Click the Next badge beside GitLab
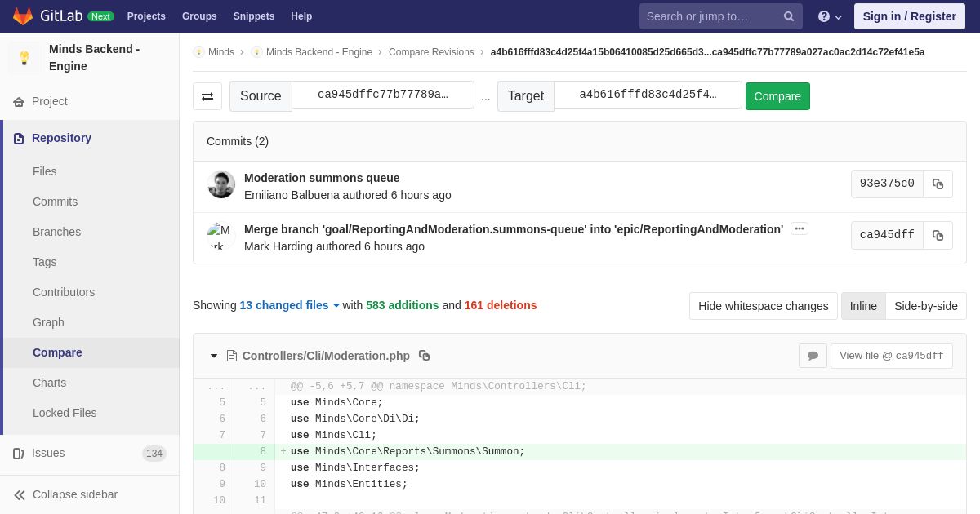980x514 pixels. pyautogui.click(x=100, y=16)
